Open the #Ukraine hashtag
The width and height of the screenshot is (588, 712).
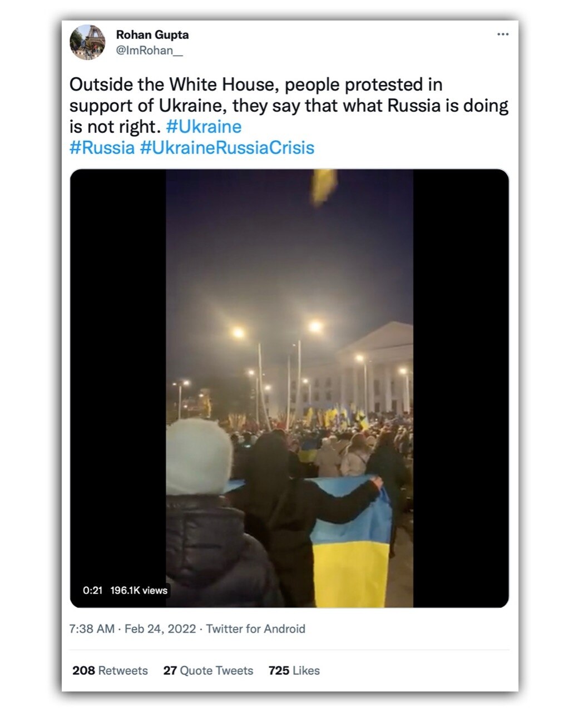[x=204, y=126]
